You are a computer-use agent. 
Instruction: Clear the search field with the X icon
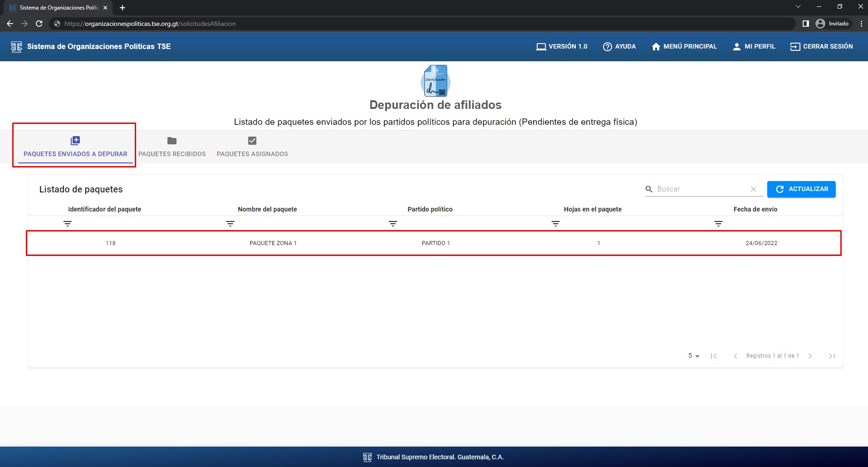[x=753, y=189]
